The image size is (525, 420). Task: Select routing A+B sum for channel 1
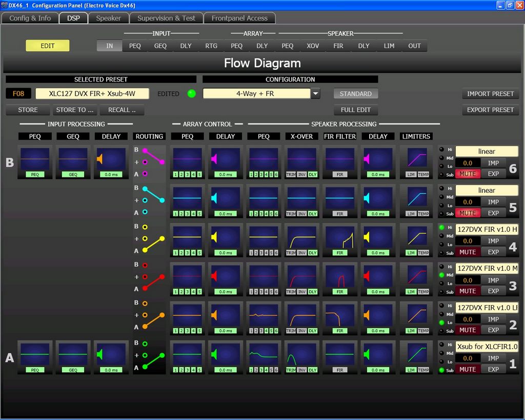145,355
